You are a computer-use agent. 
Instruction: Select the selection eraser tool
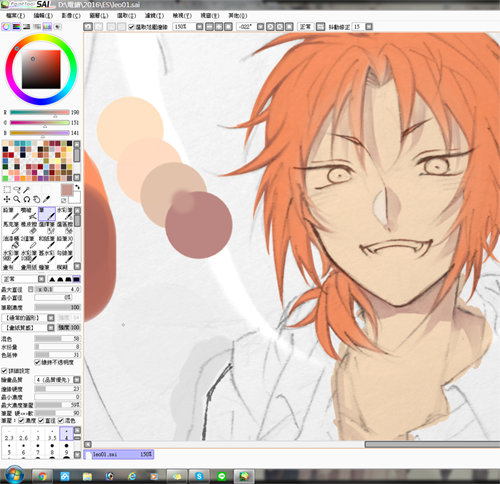point(65,228)
